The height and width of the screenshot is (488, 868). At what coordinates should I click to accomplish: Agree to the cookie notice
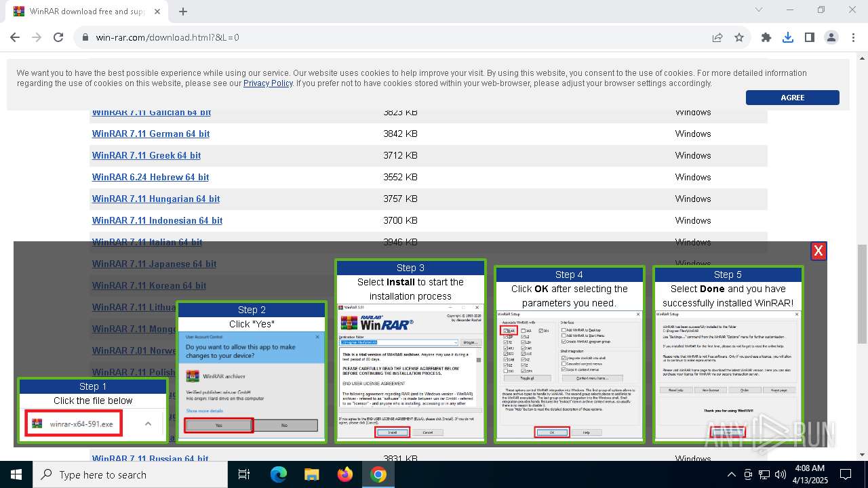pos(793,98)
